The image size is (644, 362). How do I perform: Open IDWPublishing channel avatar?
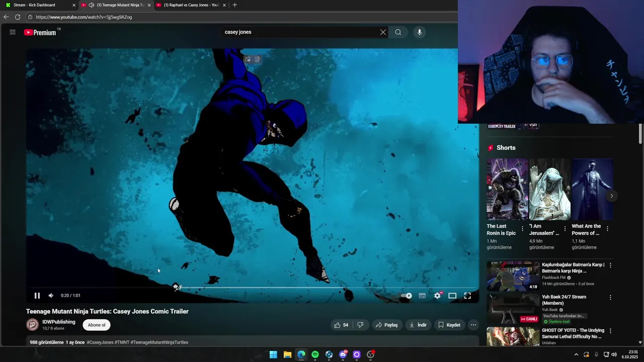32,325
